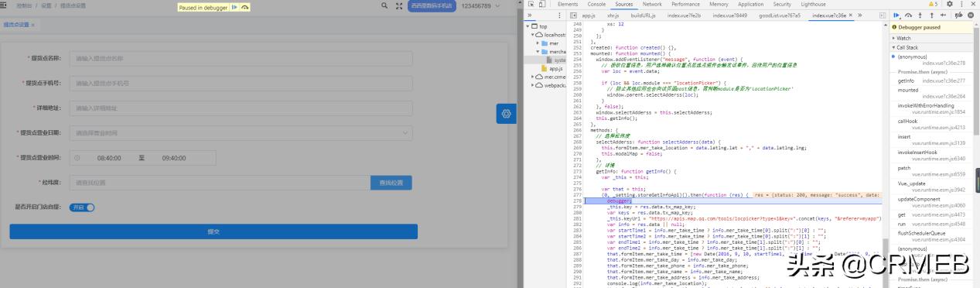Click the search icon in the page header
This screenshot has width=980, height=288.
(385, 5)
